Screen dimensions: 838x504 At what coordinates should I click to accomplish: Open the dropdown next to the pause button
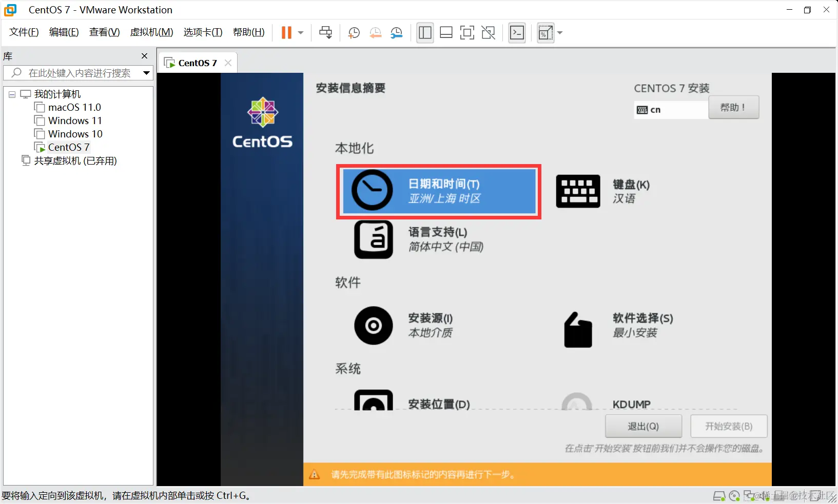pyautogui.click(x=301, y=33)
